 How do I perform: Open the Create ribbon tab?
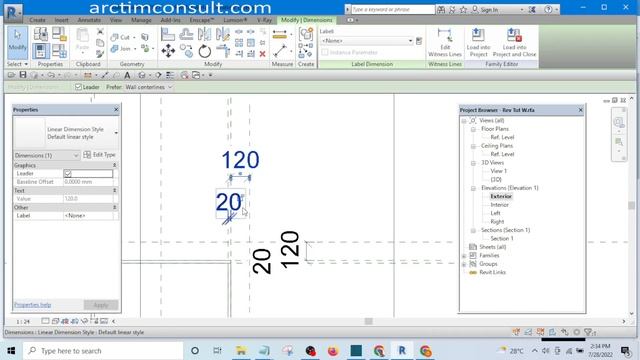[37, 20]
